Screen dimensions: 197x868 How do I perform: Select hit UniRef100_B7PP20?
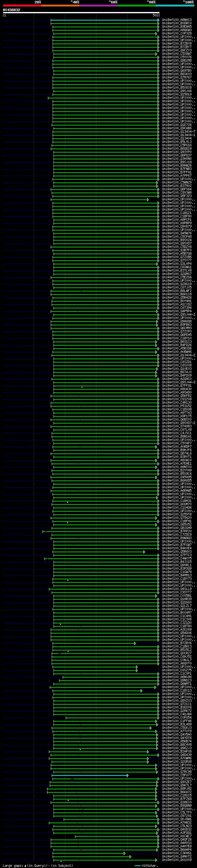tap(177, 531)
